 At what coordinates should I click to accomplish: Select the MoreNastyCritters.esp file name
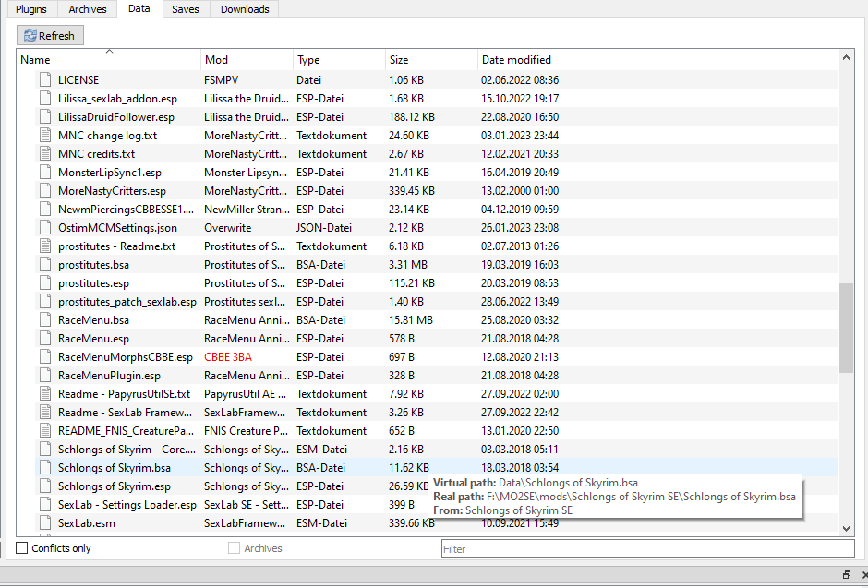click(112, 191)
